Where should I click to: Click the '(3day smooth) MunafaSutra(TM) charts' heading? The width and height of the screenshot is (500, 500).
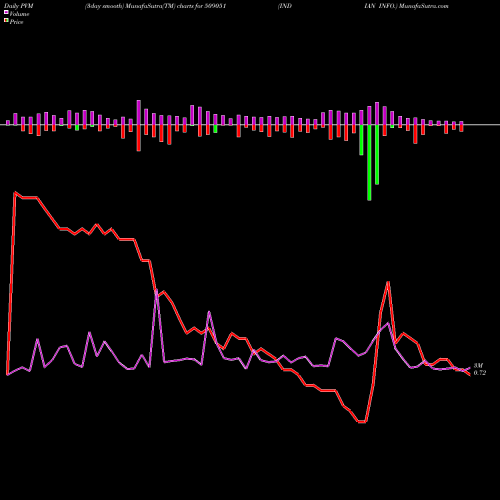tap(139, 6)
